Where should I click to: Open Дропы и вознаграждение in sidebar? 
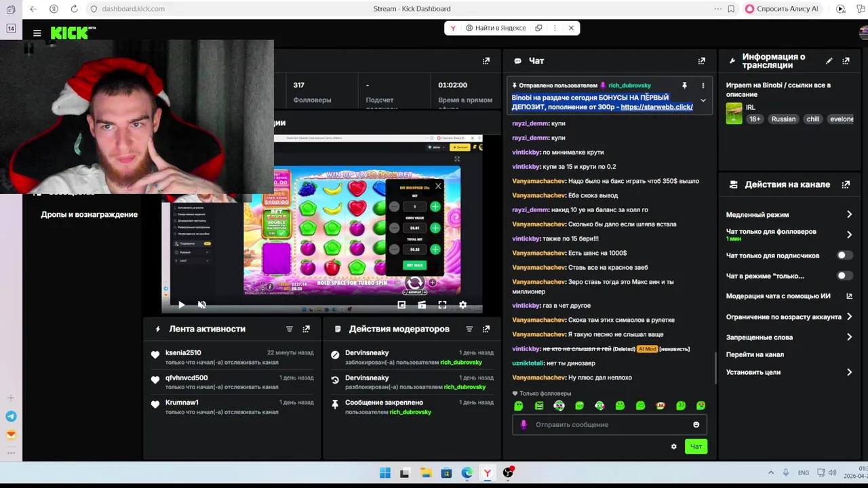click(89, 215)
